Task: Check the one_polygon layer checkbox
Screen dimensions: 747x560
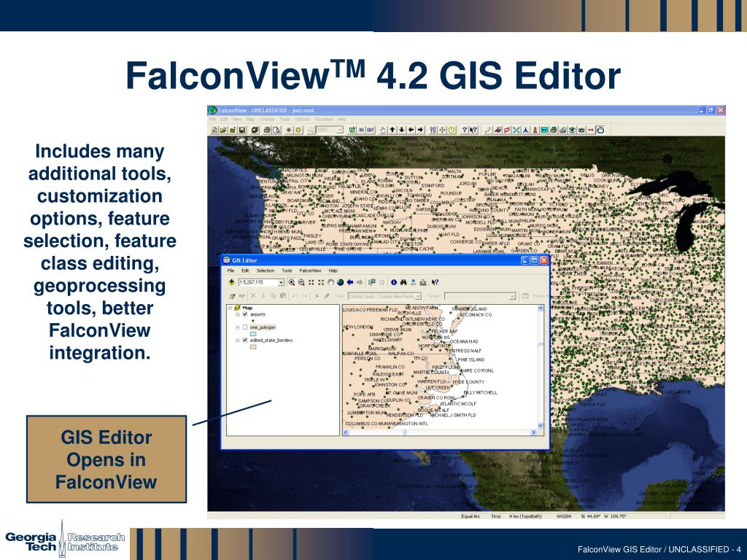Action: pyautogui.click(x=245, y=327)
